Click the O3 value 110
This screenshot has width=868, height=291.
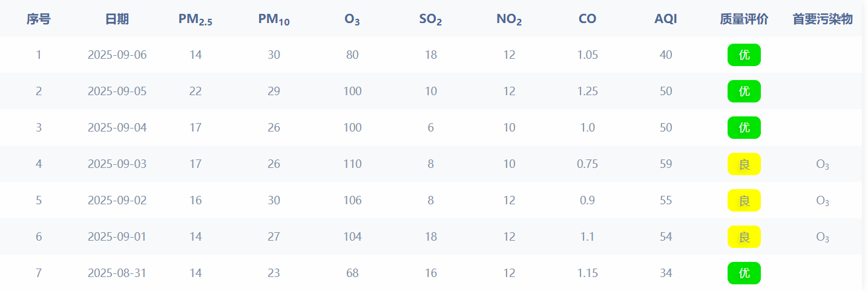pos(352,164)
